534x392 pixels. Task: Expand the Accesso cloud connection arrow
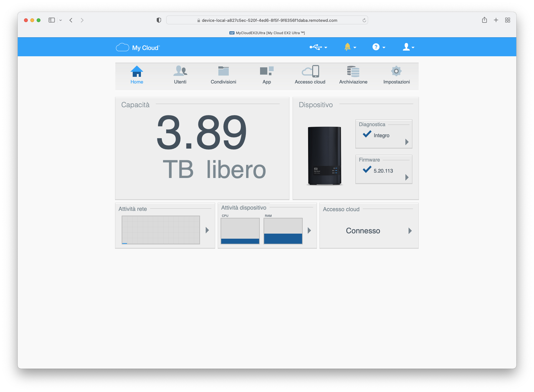pos(410,231)
